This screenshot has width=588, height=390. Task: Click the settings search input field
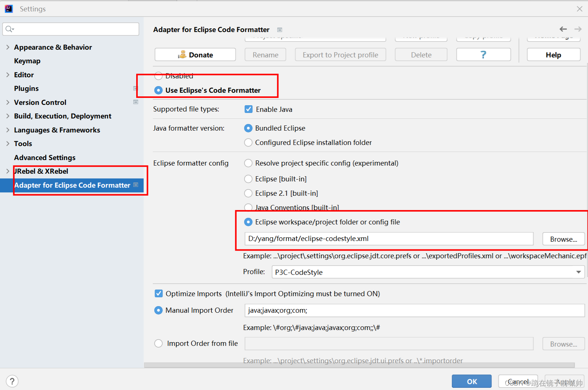[x=71, y=29]
